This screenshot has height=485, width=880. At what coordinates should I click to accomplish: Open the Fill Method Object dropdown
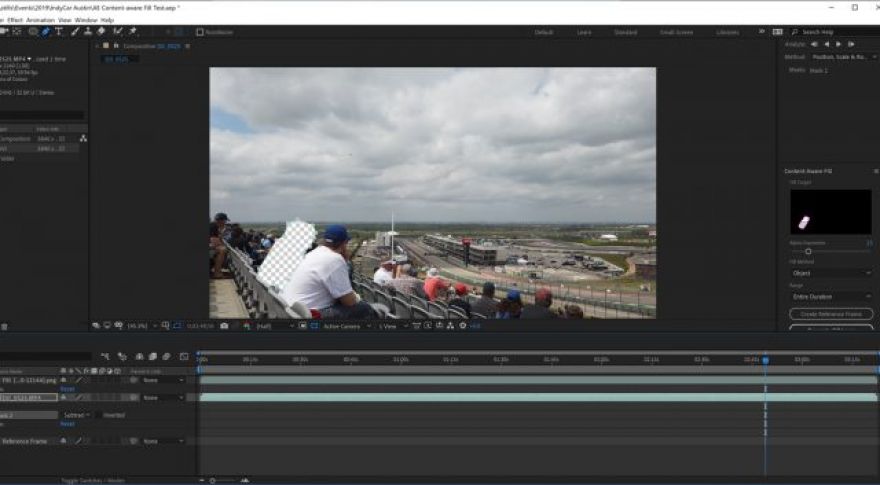pyautogui.click(x=831, y=273)
